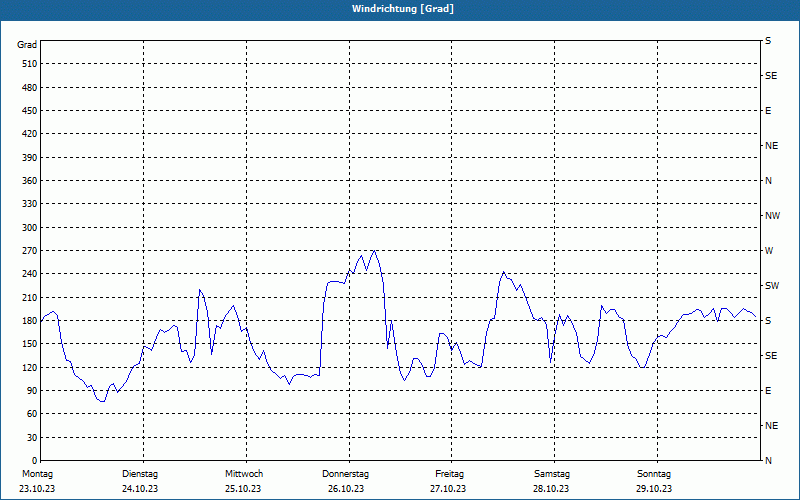Select the 480 value on the degree axis
The height and width of the screenshot is (500, 800).
30,87
